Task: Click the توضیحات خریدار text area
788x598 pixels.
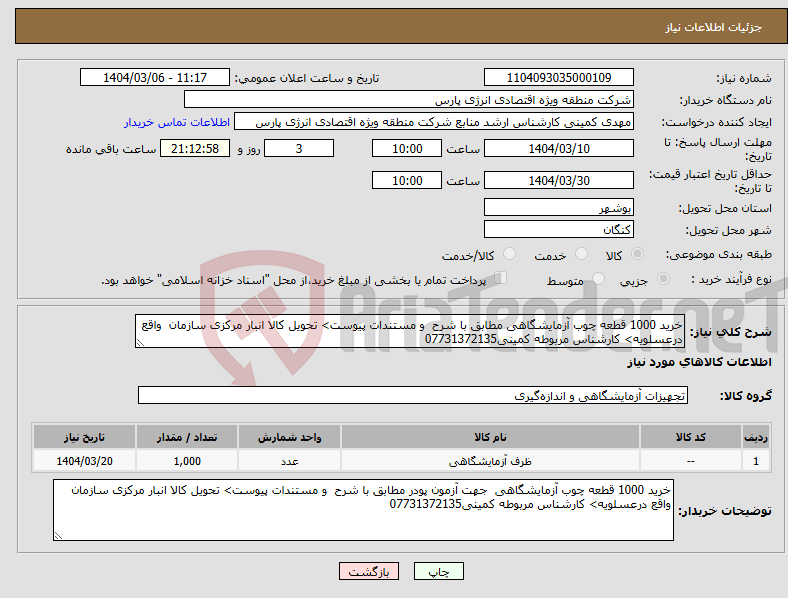Action: (x=363, y=510)
